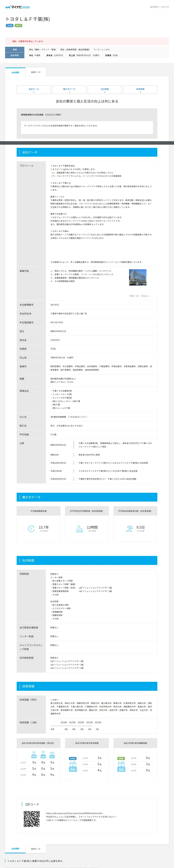Click the desk icon for 月平均所定外労働時間
The image size is (174, 868).
(79, 529)
